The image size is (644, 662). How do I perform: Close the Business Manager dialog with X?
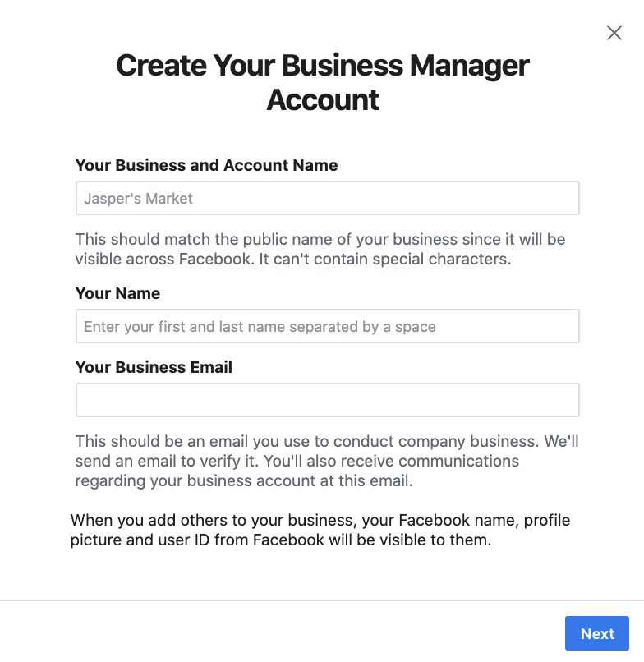(x=614, y=33)
